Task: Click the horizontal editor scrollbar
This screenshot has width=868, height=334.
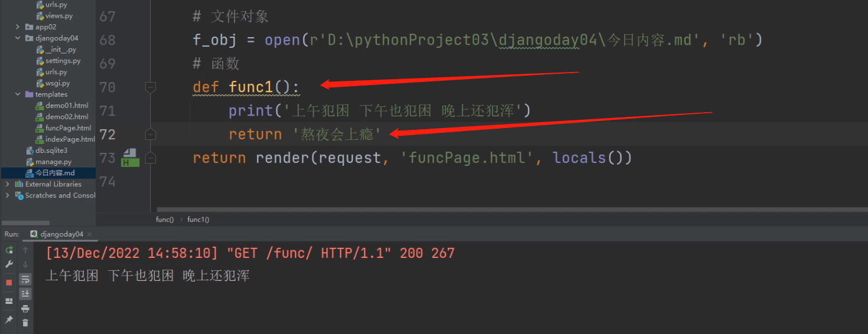Action: pos(512,209)
